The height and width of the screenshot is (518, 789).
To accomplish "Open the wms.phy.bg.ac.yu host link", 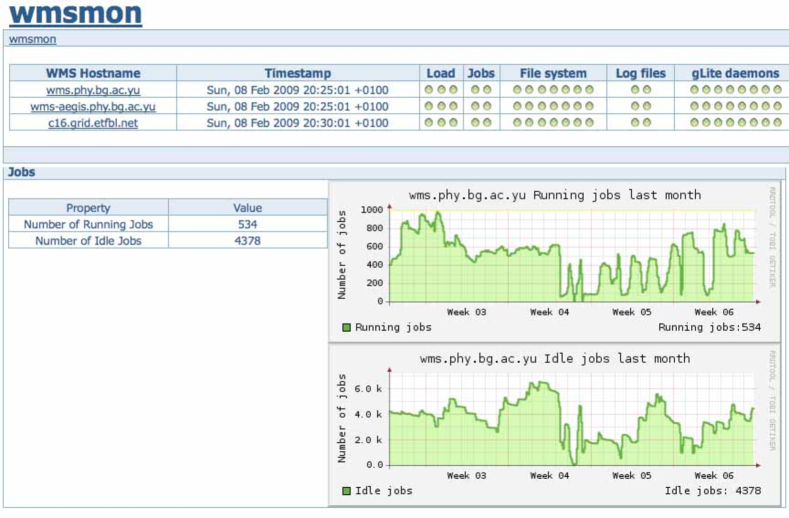I will (x=93, y=90).
